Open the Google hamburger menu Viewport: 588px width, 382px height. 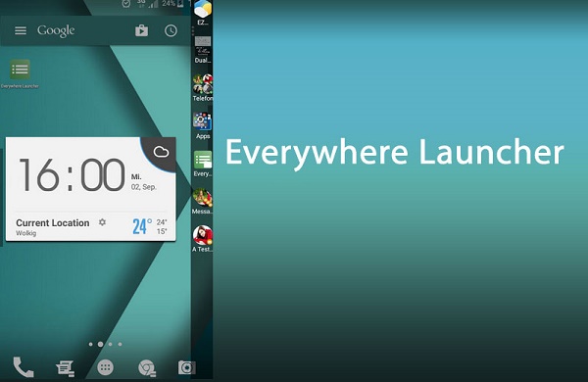21,30
